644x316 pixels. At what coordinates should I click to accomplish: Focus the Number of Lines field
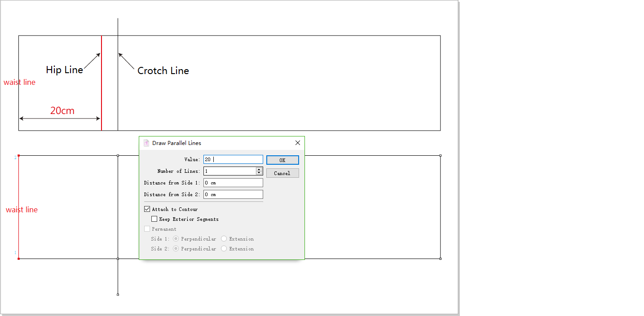[x=229, y=171]
